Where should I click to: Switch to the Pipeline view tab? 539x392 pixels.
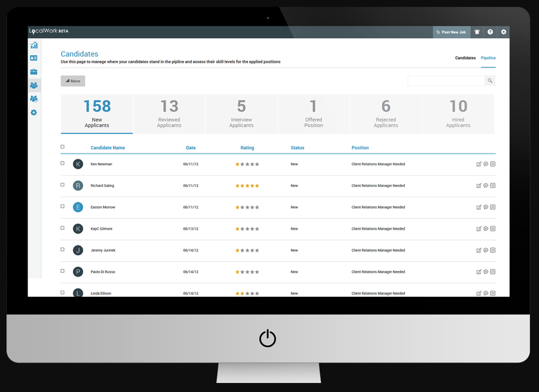point(488,58)
